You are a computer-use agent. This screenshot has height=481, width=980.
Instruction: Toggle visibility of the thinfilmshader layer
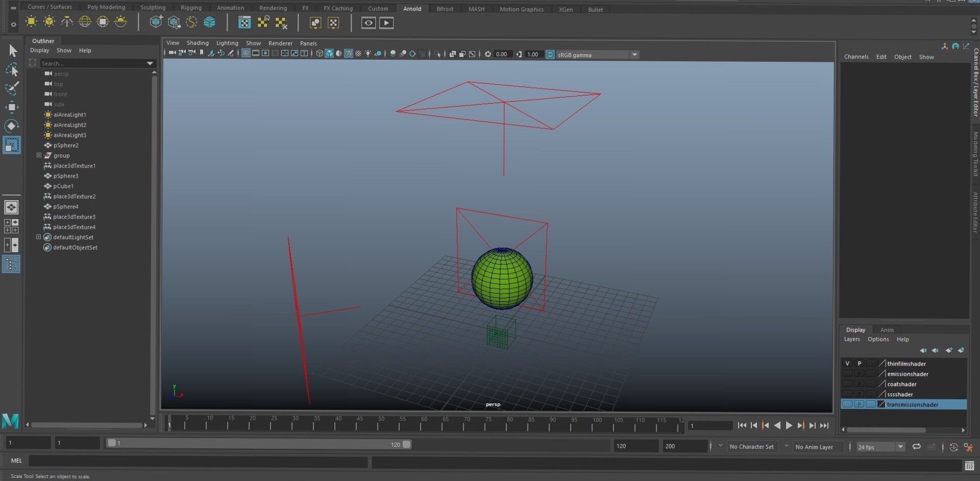tap(847, 364)
